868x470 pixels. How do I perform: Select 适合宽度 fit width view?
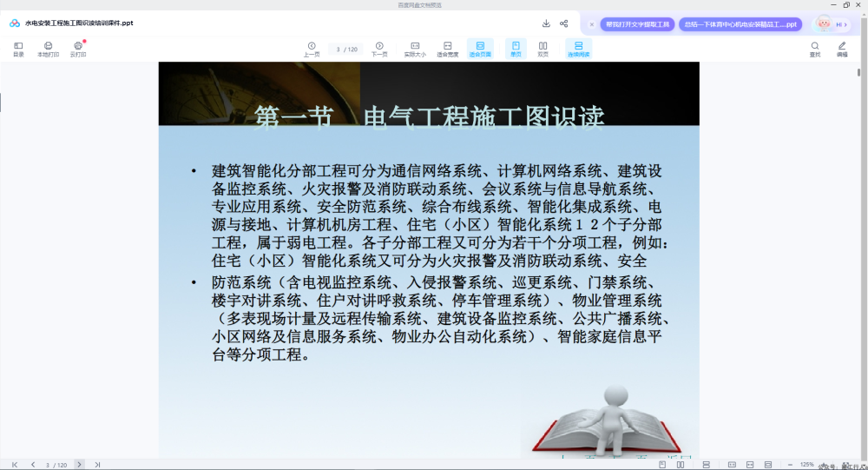pyautogui.click(x=447, y=49)
